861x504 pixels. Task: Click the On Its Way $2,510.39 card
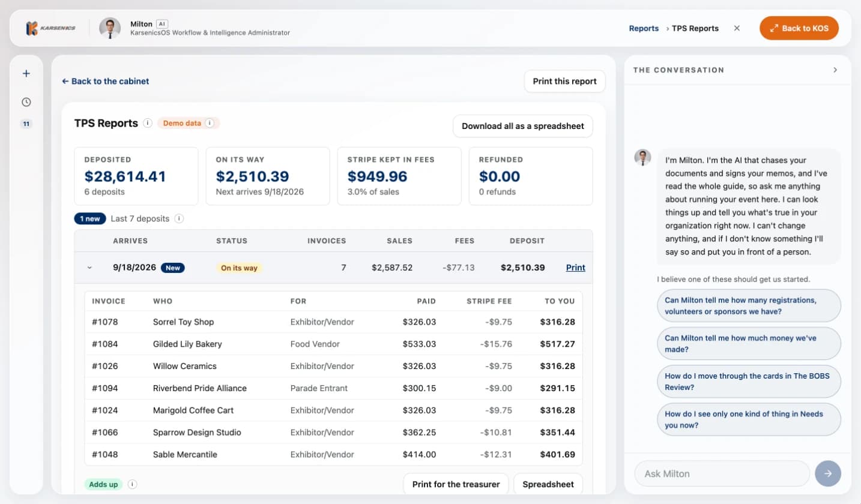268,176
